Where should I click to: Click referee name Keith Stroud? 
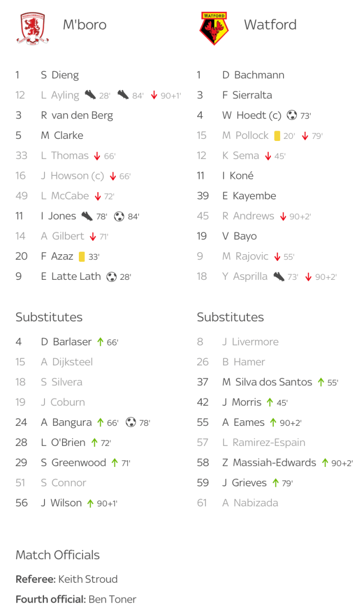(88, 580)
